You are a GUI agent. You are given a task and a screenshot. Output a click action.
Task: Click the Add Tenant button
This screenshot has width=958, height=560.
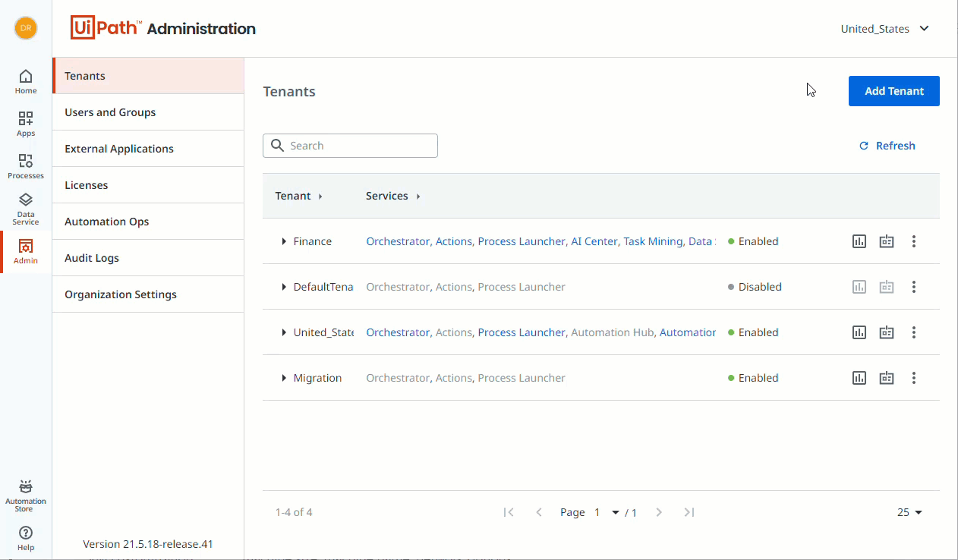(894, 91)
